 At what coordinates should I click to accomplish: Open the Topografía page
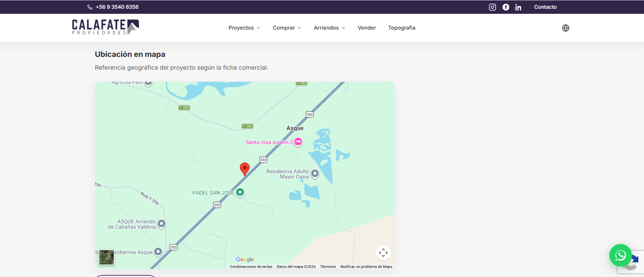[x=402, y=28]
